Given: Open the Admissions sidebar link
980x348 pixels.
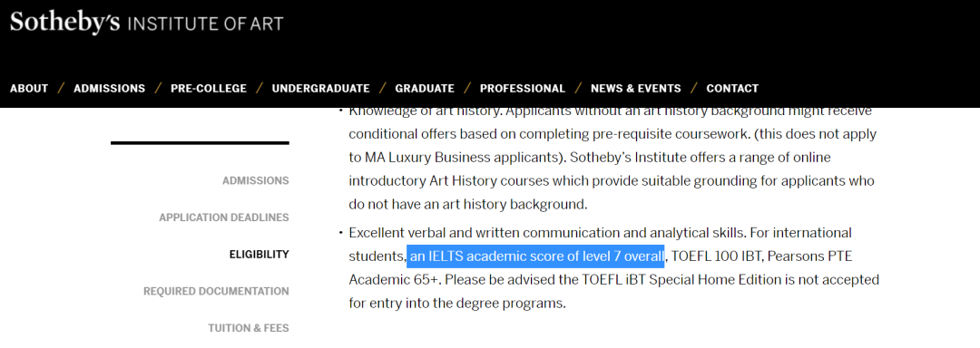Looking at the screenshot, I should point(256,181).
